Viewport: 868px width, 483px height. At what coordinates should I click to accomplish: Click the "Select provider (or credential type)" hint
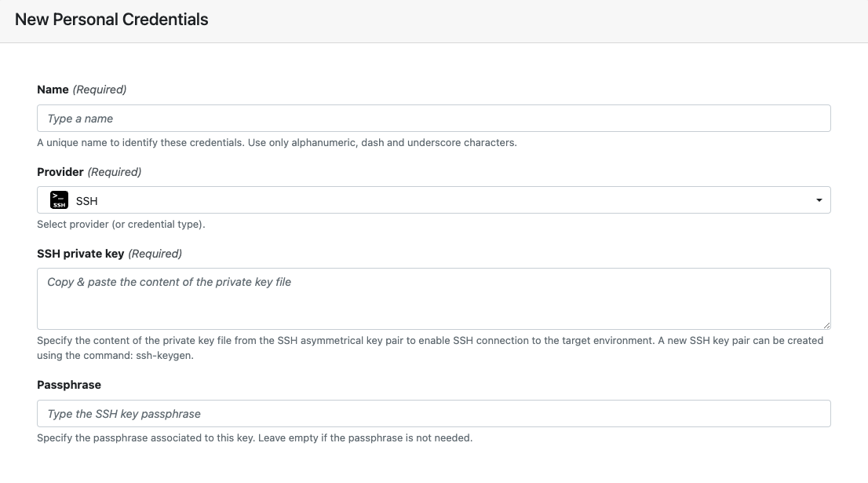coord(121,225)
